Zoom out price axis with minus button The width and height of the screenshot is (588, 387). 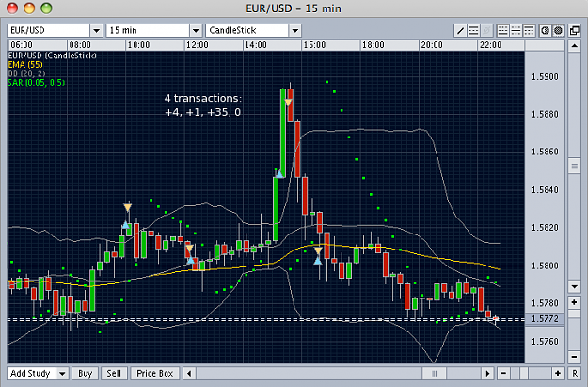[x=574, y=357]
